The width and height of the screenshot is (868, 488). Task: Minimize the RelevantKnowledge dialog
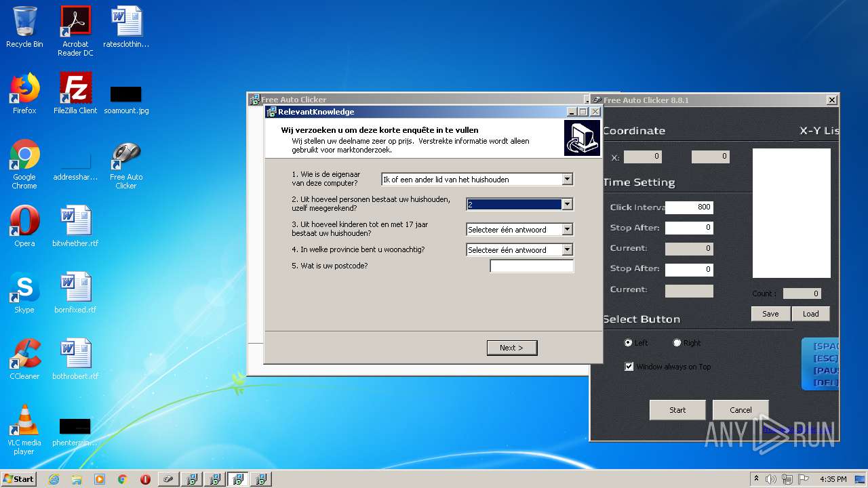(572, 112)
